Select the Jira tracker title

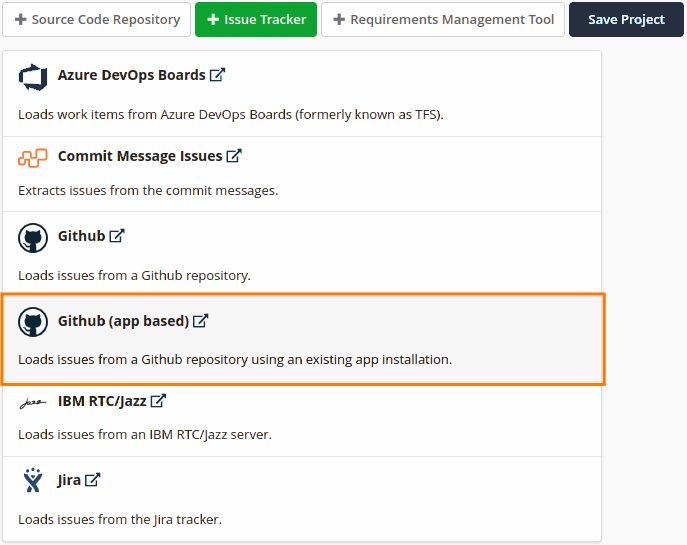[69, 480]
